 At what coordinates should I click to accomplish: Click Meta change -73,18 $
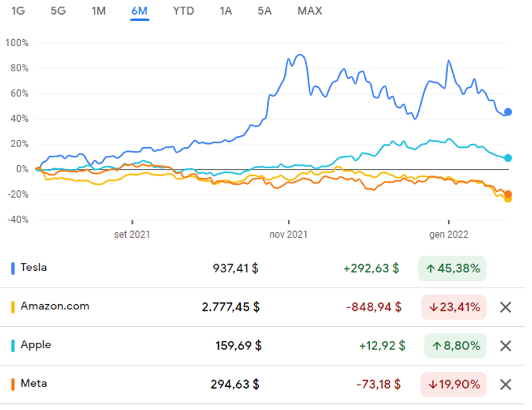click(x=378, y=385)
